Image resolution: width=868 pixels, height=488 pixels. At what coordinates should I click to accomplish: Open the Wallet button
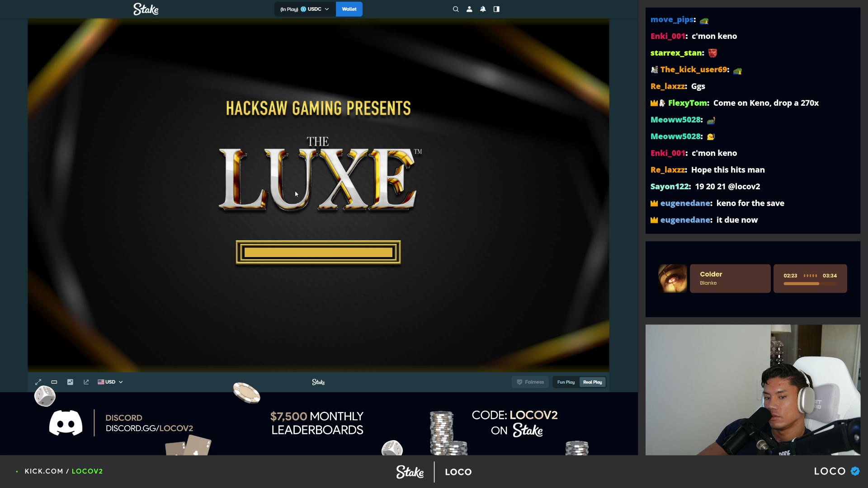(349, 9)
